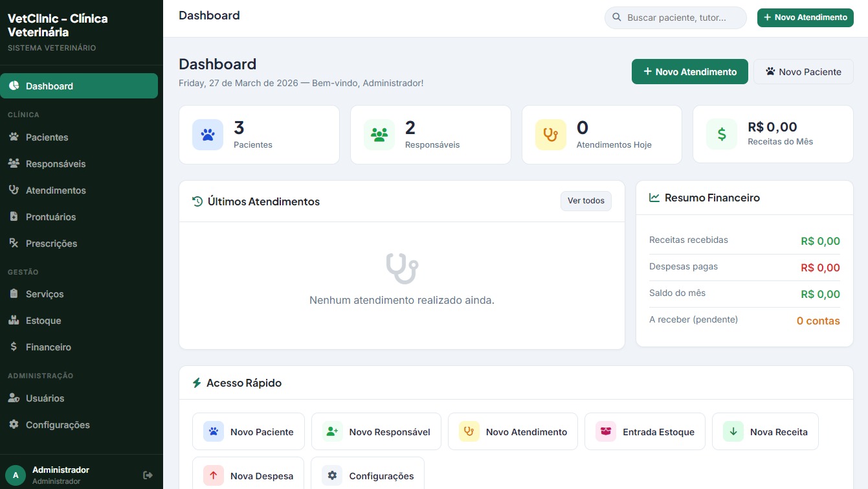Click the user avatar circle labeled A
The image size is (868, 489).
(x=16, y=475)
